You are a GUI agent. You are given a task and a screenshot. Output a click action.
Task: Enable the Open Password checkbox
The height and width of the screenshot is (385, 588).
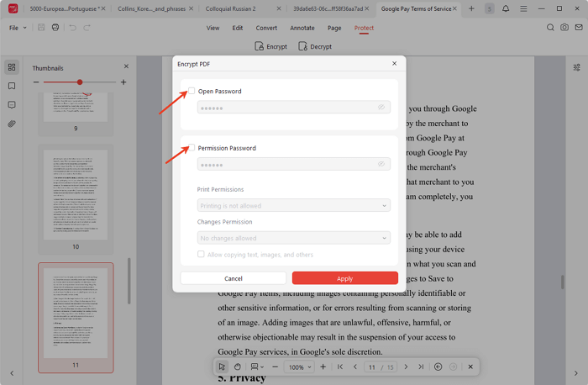click(x=192, y=91)
